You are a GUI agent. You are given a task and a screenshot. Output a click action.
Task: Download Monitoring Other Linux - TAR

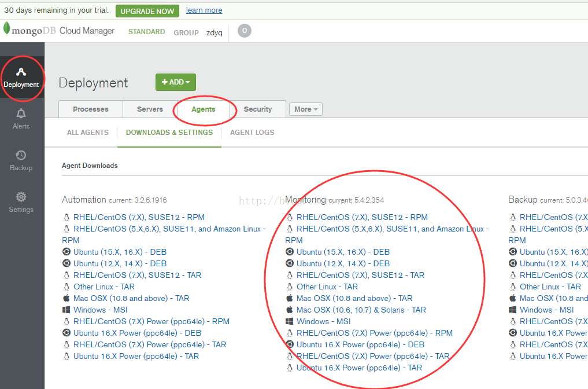coord(327,287)
